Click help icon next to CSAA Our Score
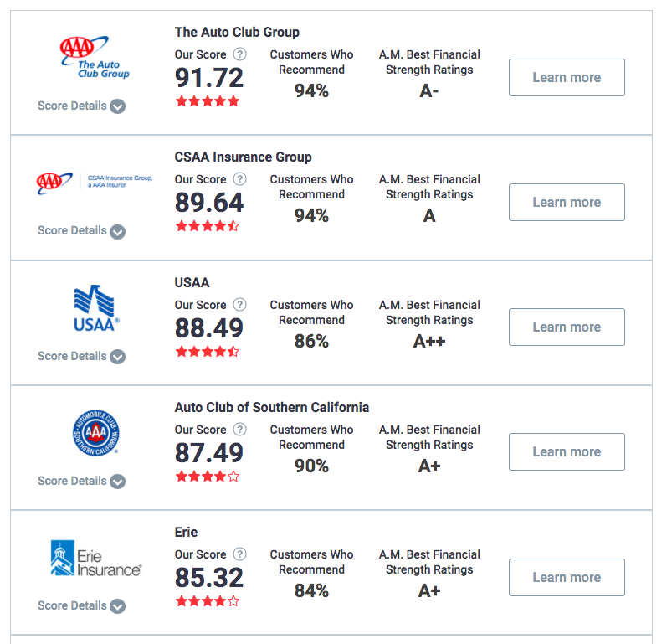Image resolution: width=667 pixels, height=644 pixels. pyautogui.click(x=240, y=179)
